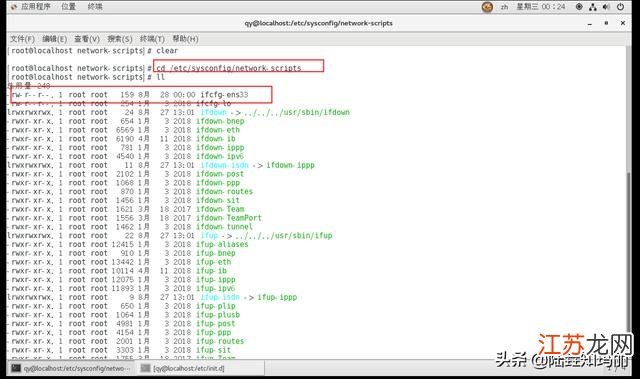
Task: Open the 终端(T) menu in menubar
Action: click(152, 39)
